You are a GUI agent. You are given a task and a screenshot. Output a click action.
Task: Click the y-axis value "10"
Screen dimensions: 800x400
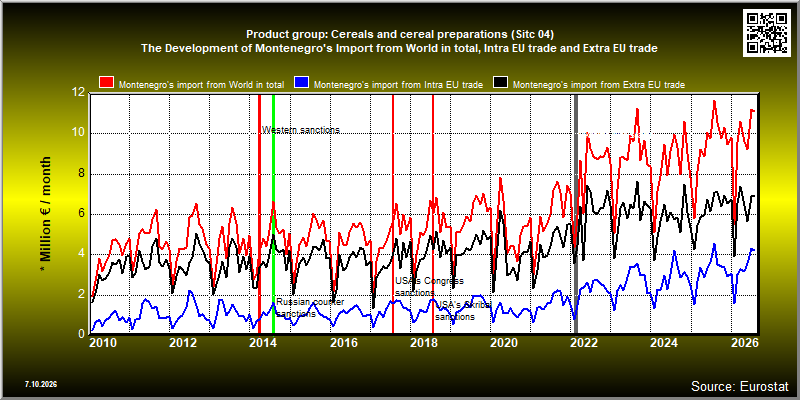point(78,134)
